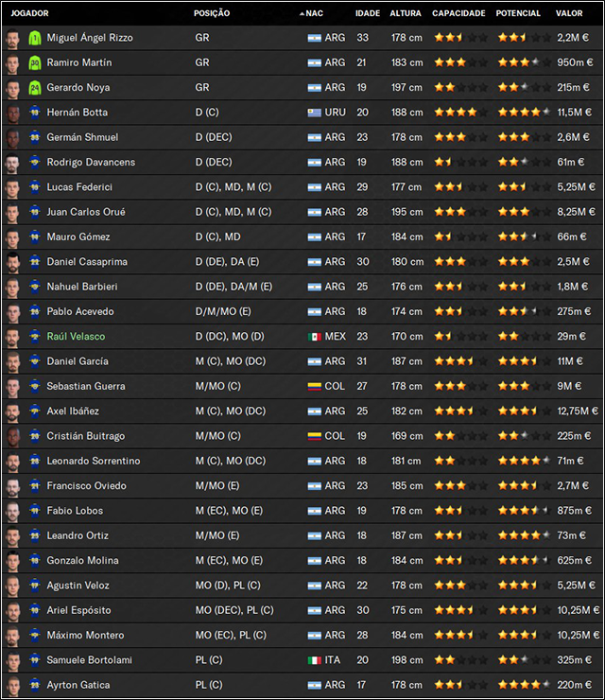Click Miguel Ángel Rizzo's age 33
This screenshot has width=605, height=700.
(x=362, y=38)
